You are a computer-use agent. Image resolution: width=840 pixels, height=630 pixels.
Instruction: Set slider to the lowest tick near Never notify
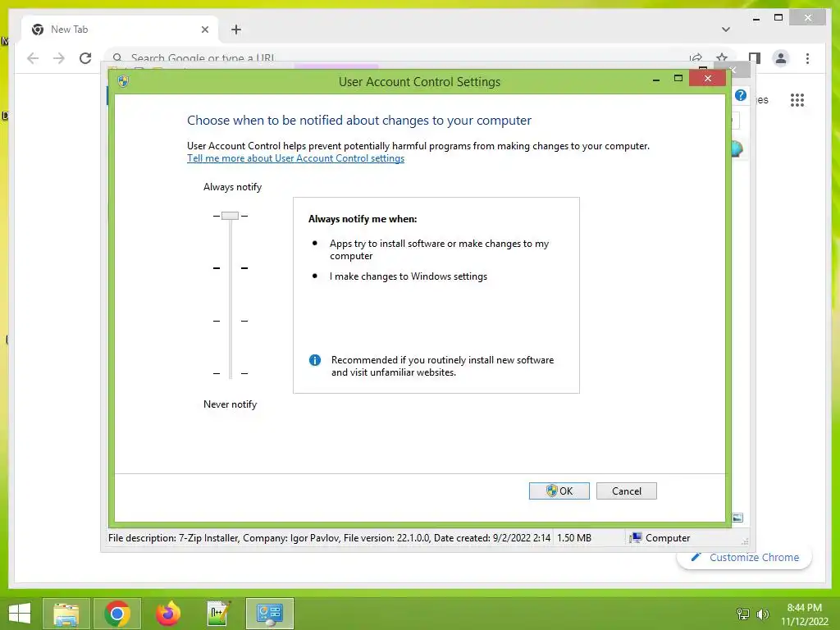231,373
